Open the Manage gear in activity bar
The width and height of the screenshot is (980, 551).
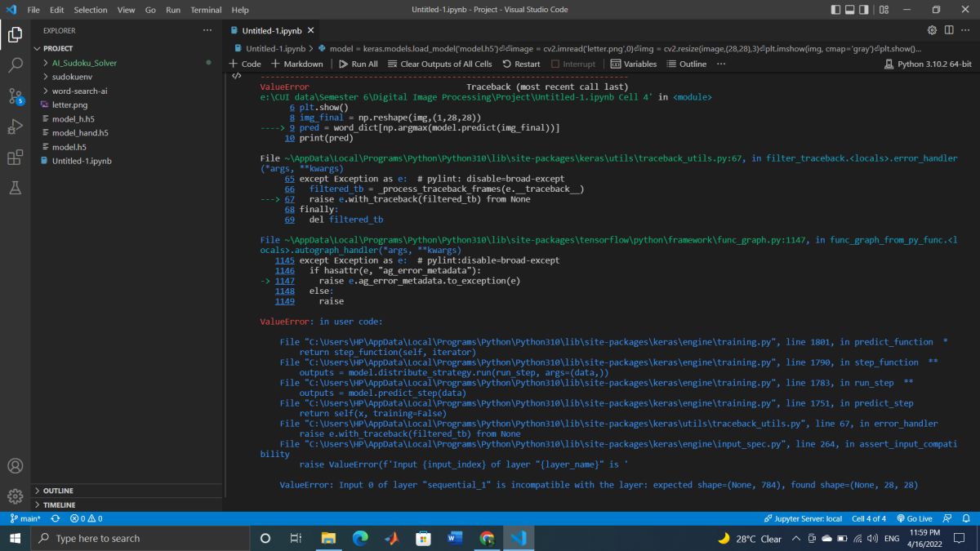pos(15,496)
